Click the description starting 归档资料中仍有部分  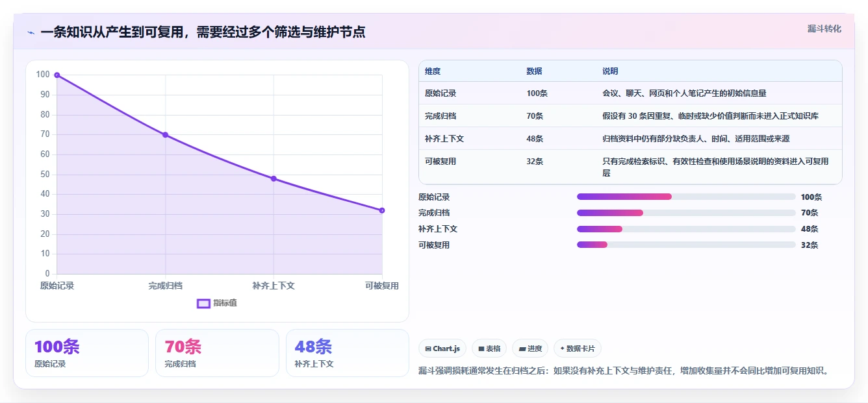point(696,139)
